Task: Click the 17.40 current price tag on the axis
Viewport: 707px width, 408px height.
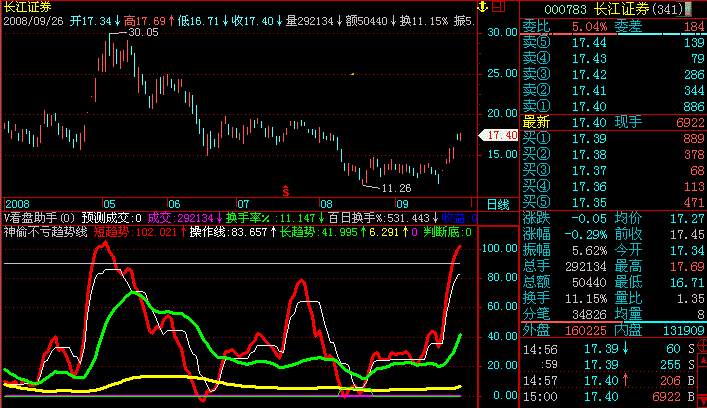Action: [499, 135]
